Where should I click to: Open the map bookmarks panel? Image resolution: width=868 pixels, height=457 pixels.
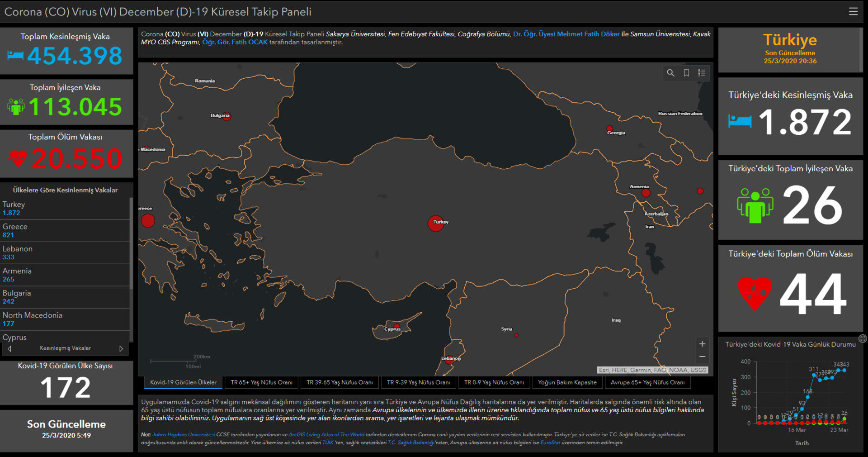[686, 73]
